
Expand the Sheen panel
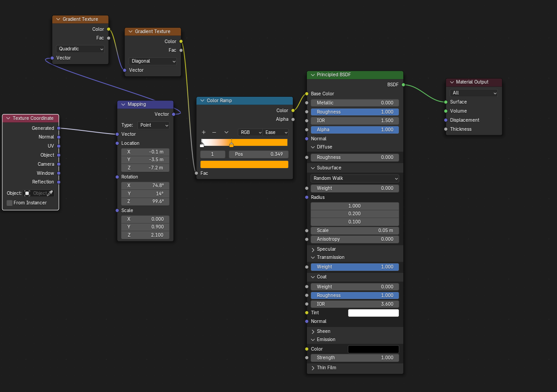(313, 331)
